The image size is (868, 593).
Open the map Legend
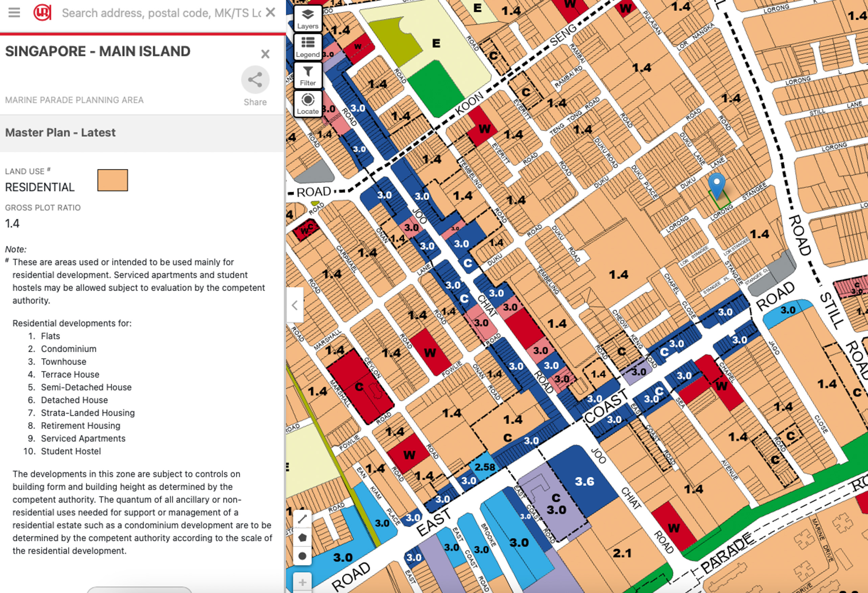pos(308,46)
